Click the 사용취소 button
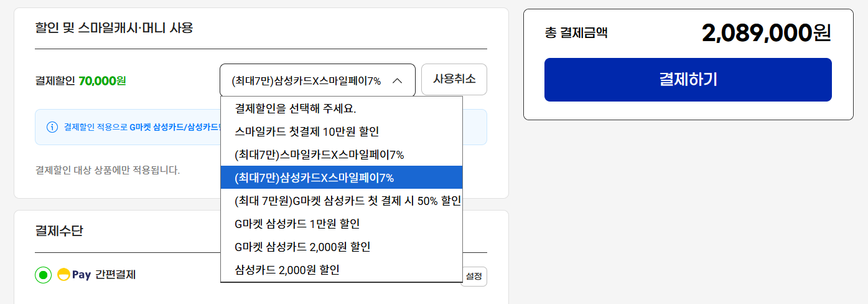Viewport: 868px width, 304px height. [454, 79]
